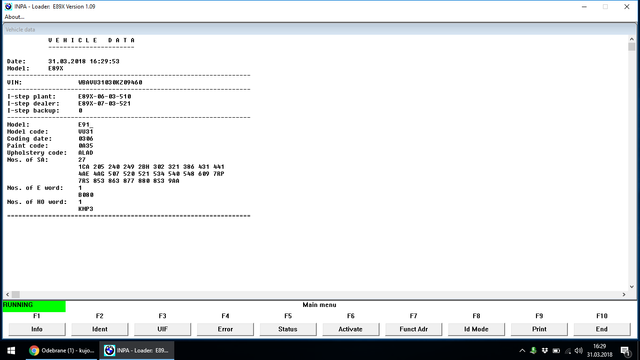Click the Coding date value 0306
The image size is (640, 360).
tap(86, 139)
